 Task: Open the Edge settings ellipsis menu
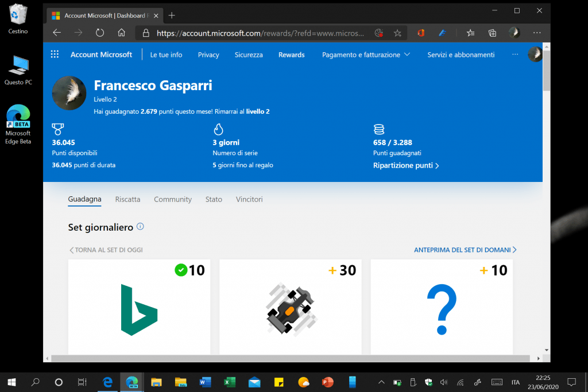pos(537,33)
